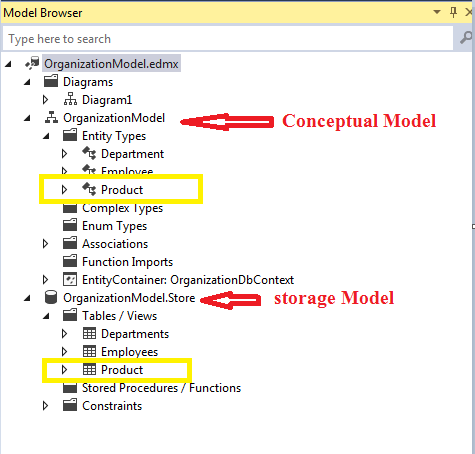Select Stored Procedures / Functions item
This screenshot has height=454, width=475.
[162, 388]
